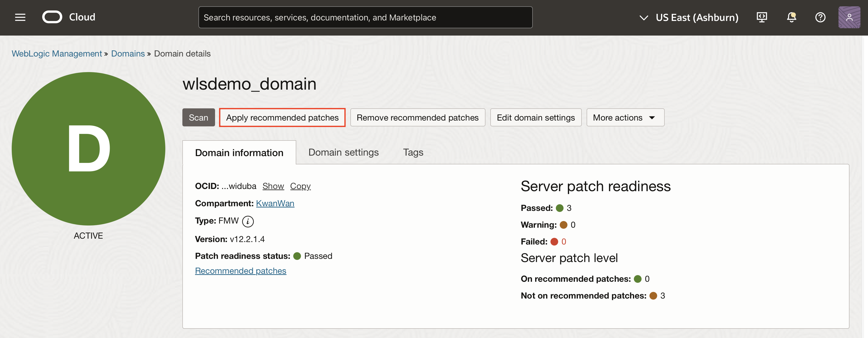Open the user profile avatar menu

point(849,17)
